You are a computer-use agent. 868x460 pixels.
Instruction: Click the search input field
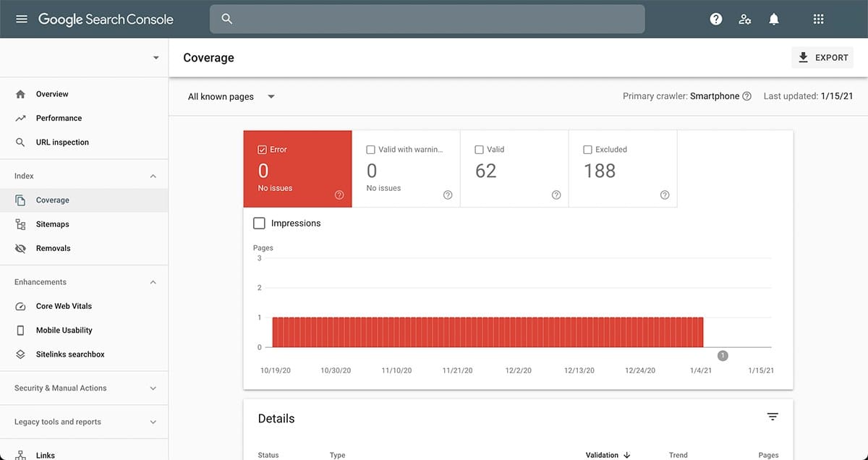point(427,19)
